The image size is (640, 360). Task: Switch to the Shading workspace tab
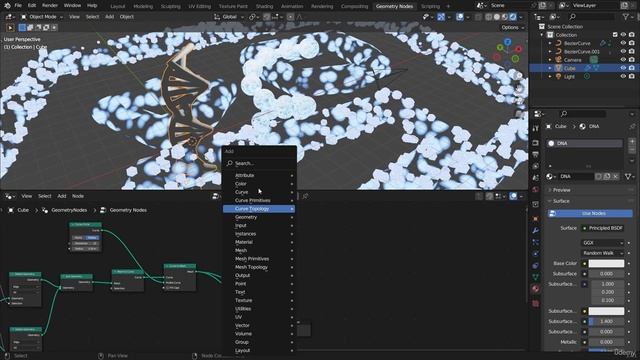pos(264,6)
